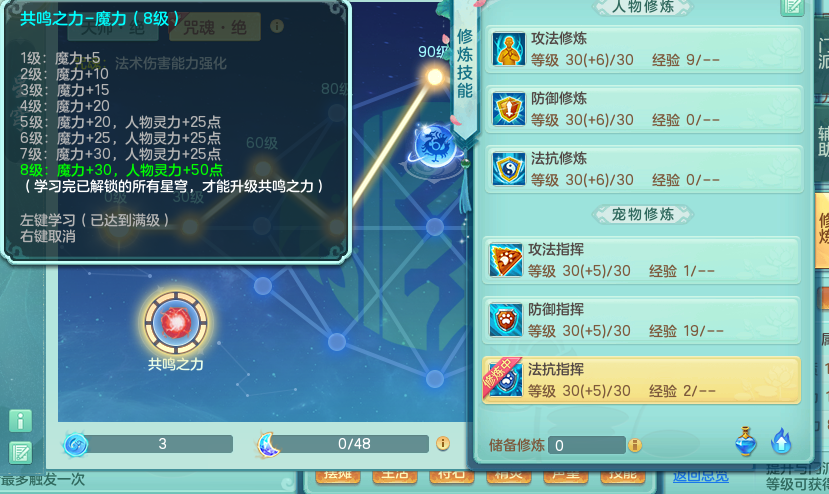Use the blue potion bottle icon
829x494 pixels.
745,441
